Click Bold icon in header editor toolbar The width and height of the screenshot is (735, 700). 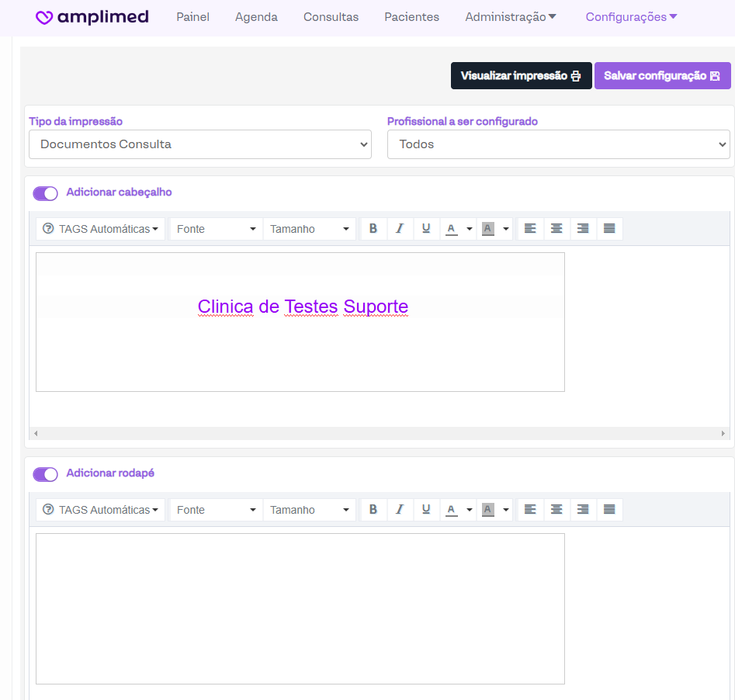click(373, 229)
